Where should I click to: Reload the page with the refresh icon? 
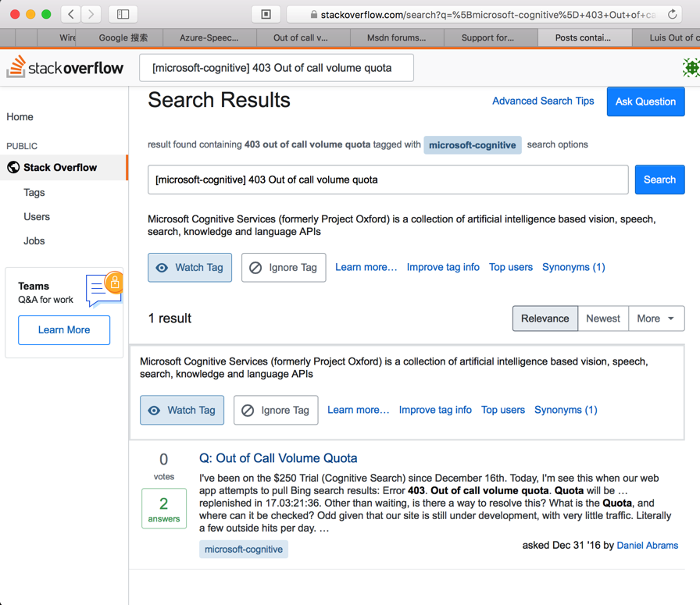point(672,14)
